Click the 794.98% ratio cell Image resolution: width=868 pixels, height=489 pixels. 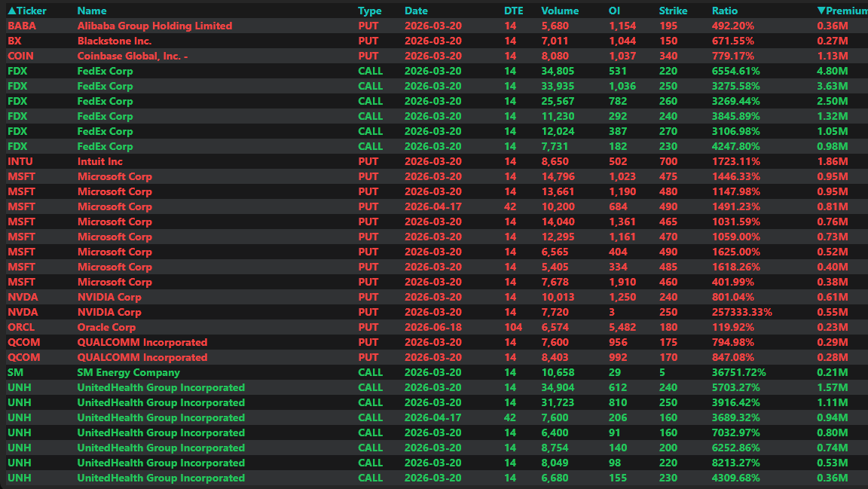click(x=733, y=341)
